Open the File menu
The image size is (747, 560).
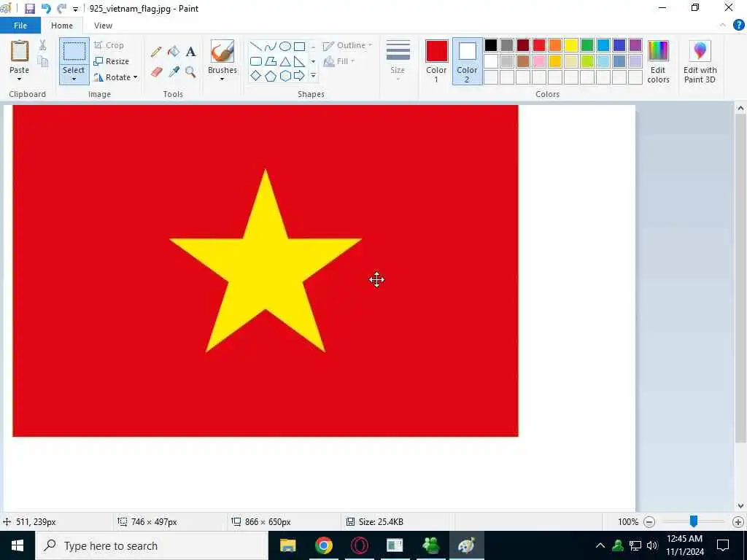click(20, 26)
